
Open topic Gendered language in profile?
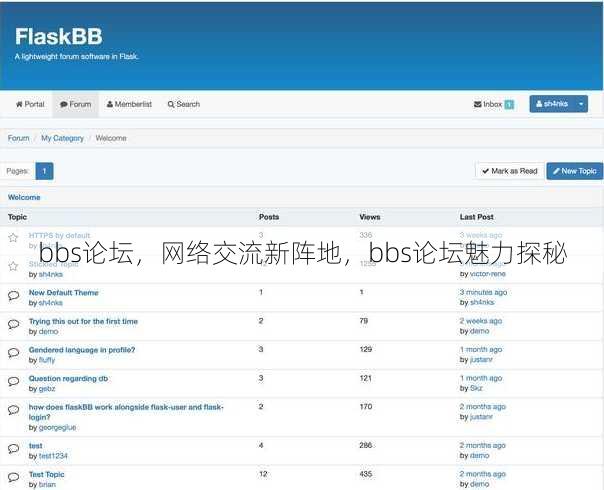[x=82, y=350]
